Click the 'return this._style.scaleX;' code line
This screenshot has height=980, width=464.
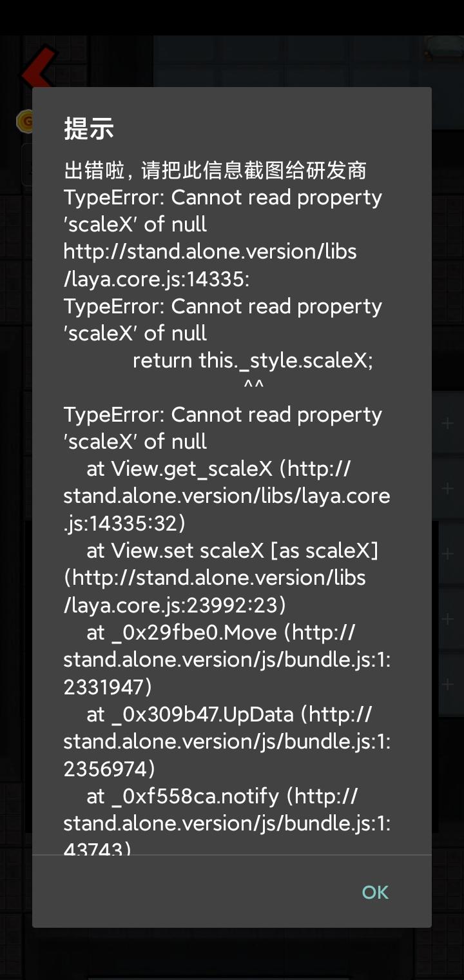[x=253, y=360]
